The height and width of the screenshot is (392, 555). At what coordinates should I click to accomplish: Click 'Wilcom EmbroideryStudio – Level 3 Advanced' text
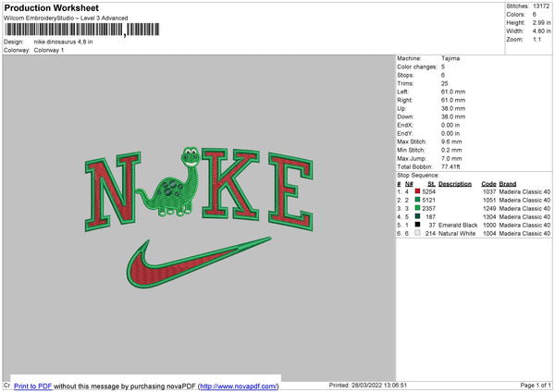point(66,18)
